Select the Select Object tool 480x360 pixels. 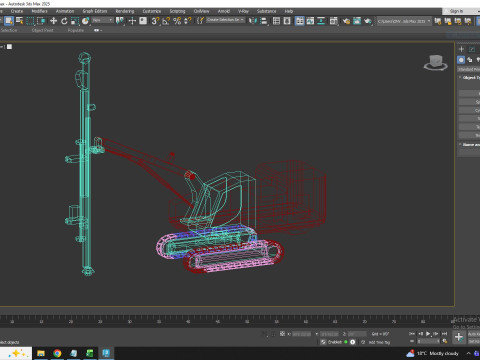pos(9,21)
